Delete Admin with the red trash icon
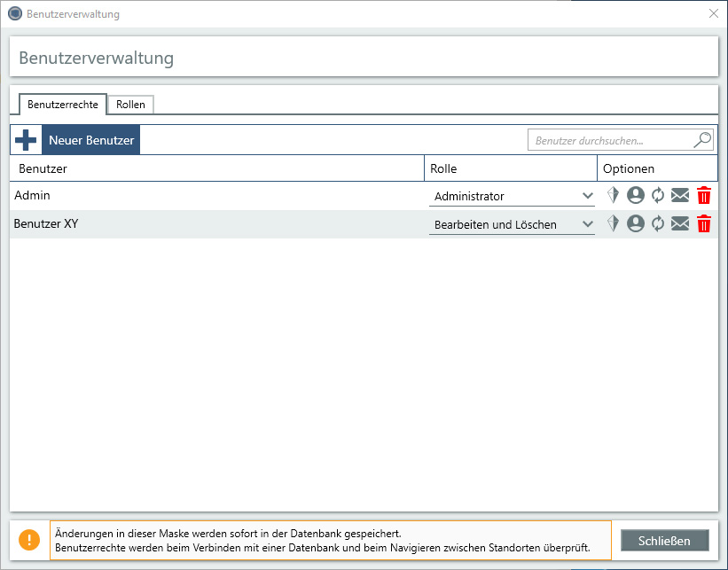This screenshot has width=728, height=570. click(704, 196)
